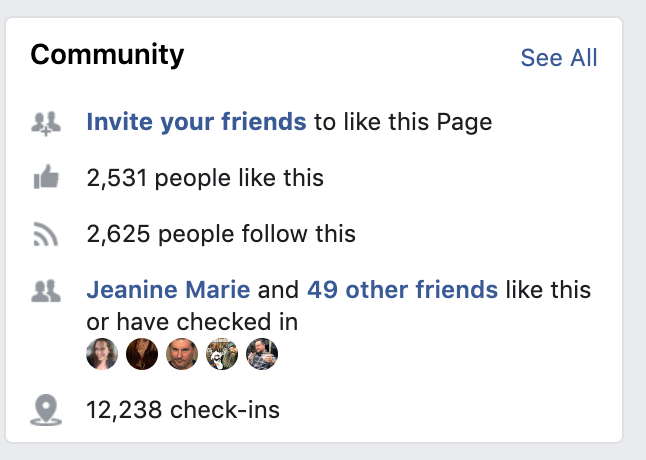The image size is (646, 460).
Task: Click the invite friends icon
Action: point(46,123)
